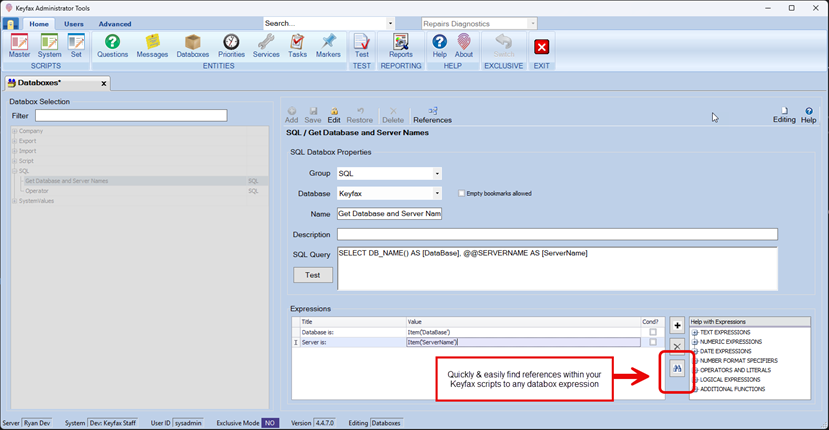Click the red Exit icon

click(x=542, y=46)
